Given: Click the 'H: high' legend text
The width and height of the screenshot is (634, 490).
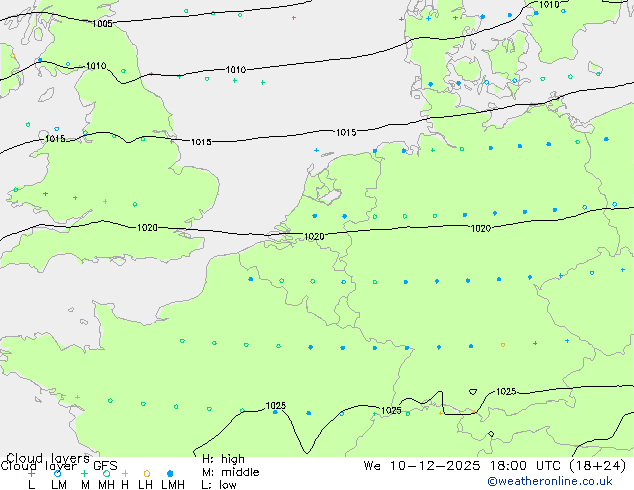Looking at the screenshot, I should tap(223, 459).
